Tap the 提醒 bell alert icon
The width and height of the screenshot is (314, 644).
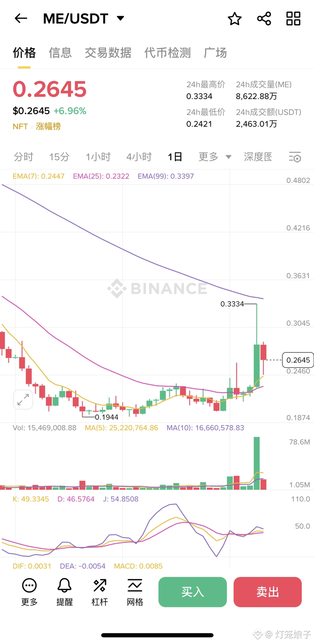(x=64, y=592)
